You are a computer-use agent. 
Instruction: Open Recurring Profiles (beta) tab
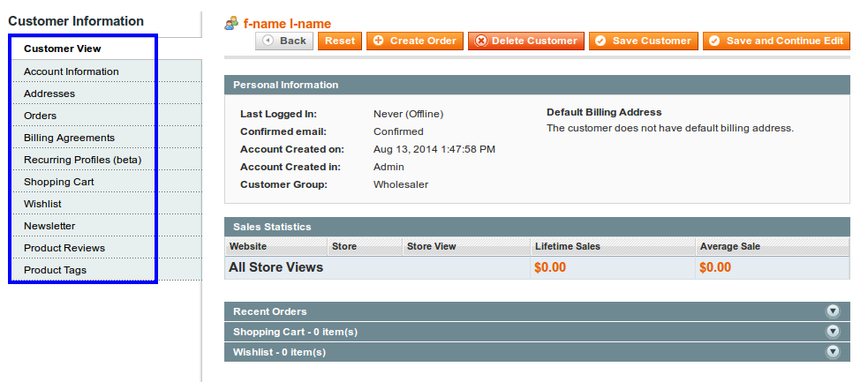pos(82,160)
